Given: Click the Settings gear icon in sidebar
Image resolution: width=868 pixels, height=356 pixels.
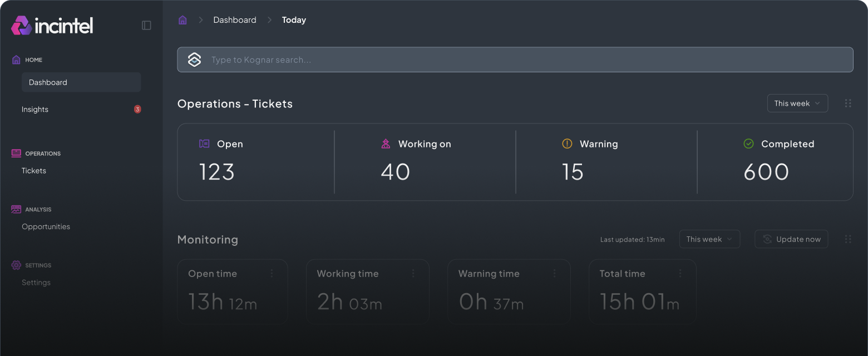Looking at the screenshot, I should click(x=15, y=265).
